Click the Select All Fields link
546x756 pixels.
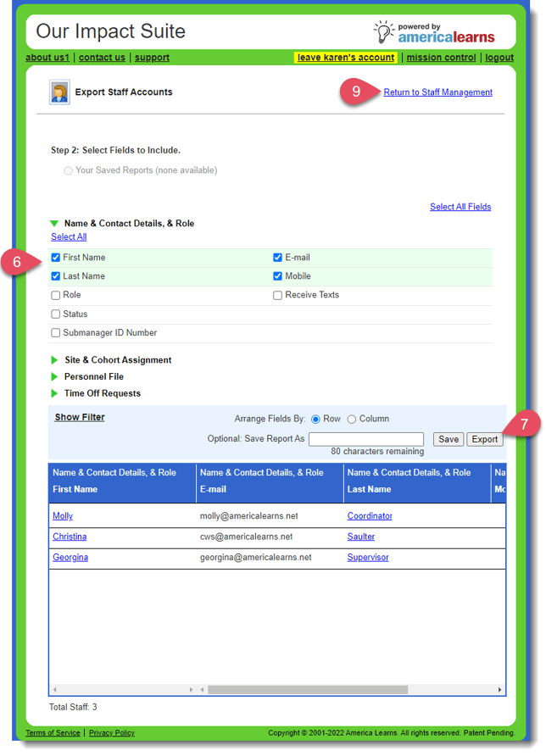(460, 207)
